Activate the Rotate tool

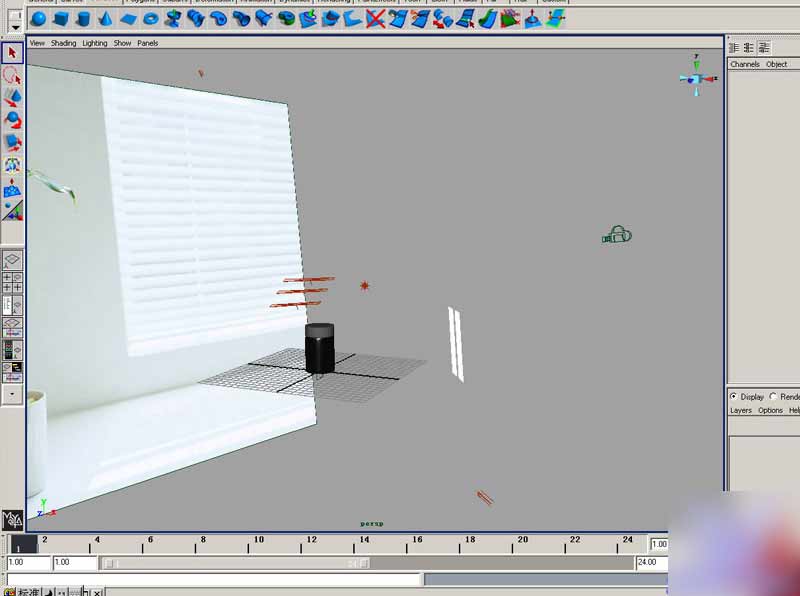click(x=12, y=120)
